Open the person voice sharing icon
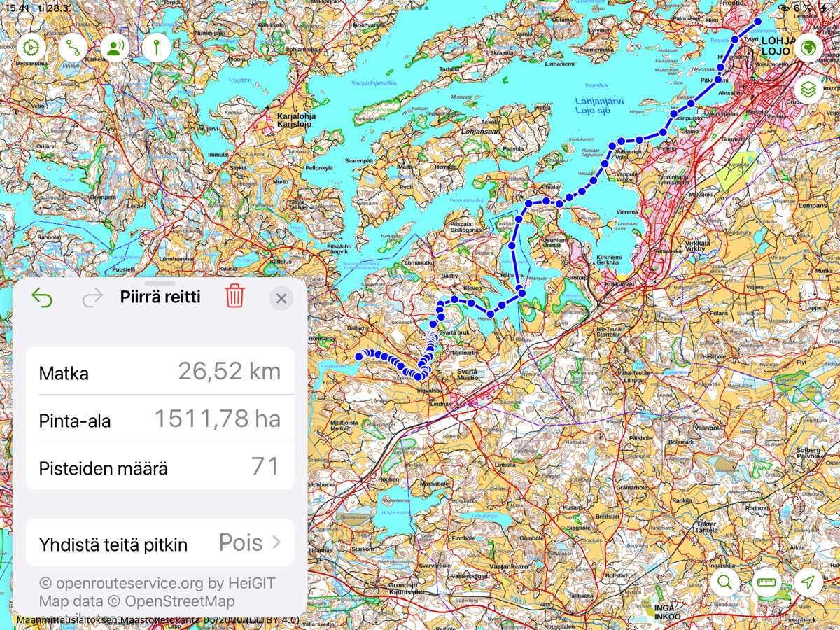 pos(115,48)
